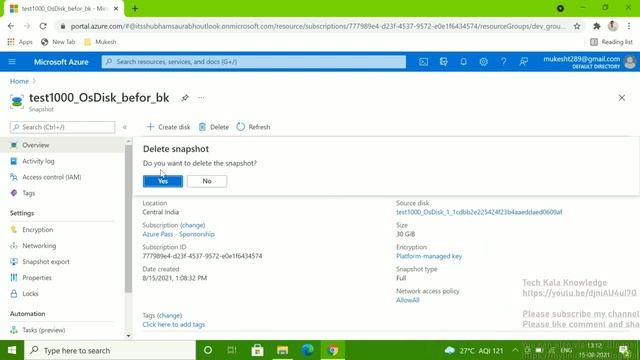
Task: Open Directories and subscriptions filter icon
Action: 443,62
